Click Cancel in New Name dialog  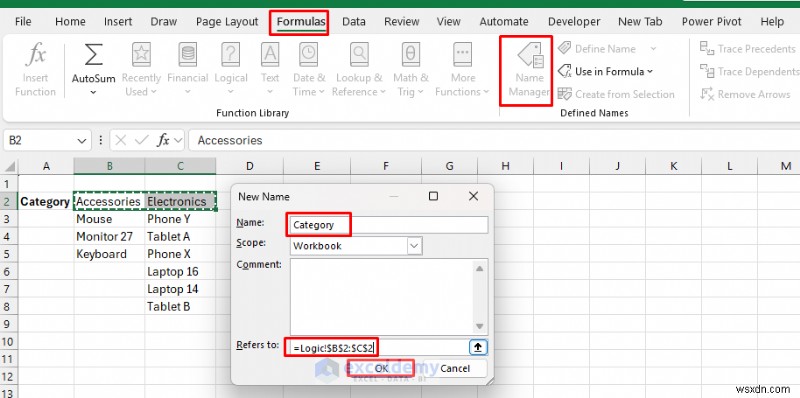454,368
